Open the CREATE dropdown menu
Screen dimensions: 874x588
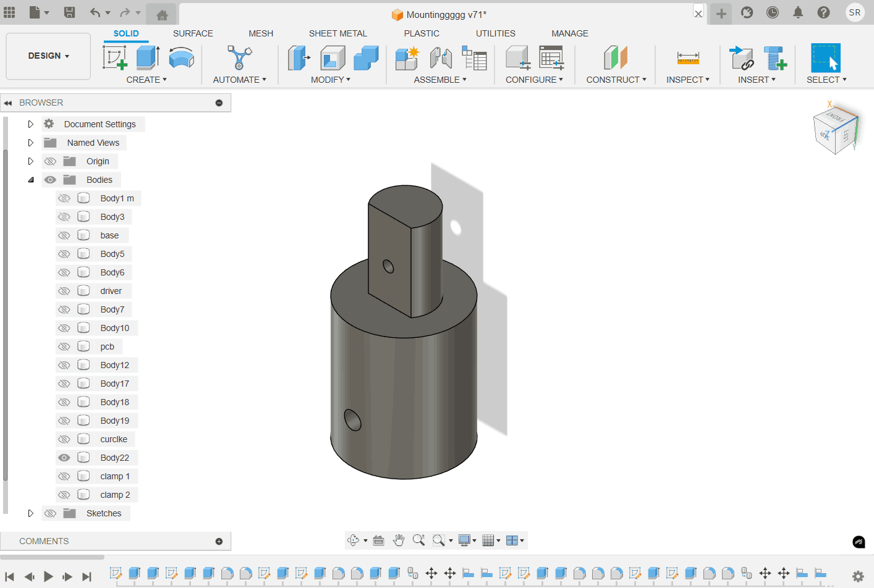coord(146,80)
